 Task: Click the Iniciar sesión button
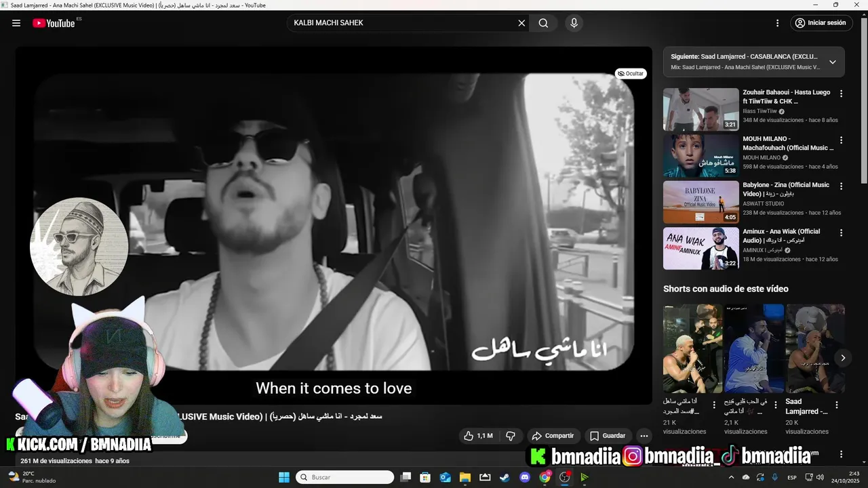[821, 23]
